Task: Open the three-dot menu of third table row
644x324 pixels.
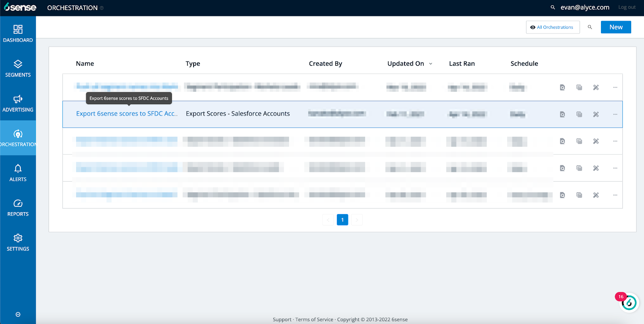Action: click(615, 141)
